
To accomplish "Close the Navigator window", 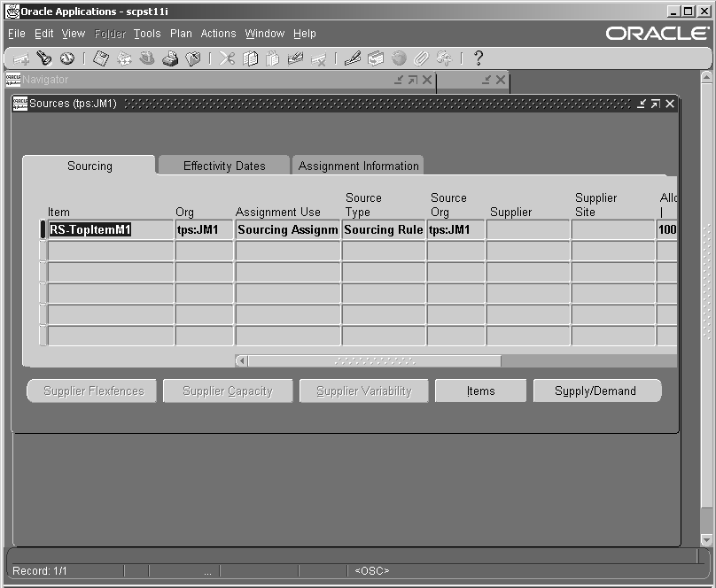I will [x=427, y=80].
